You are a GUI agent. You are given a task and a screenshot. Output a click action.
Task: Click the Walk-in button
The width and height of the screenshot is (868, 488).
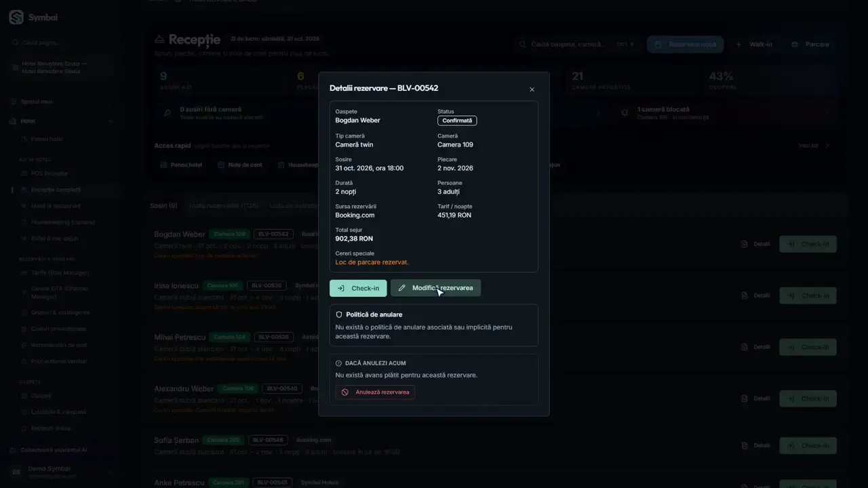pos(754,45)
